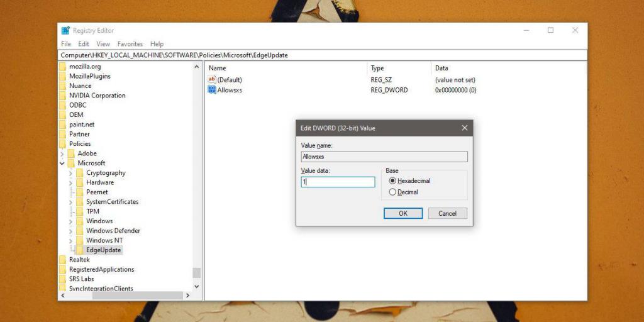Click the tree pane horizontal scrollbar thumb
This screenshot has height=322, width=644.
point(138,296)
